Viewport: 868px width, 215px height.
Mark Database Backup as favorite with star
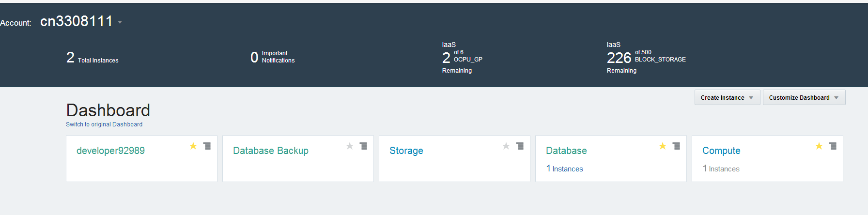tap(350, 146)
